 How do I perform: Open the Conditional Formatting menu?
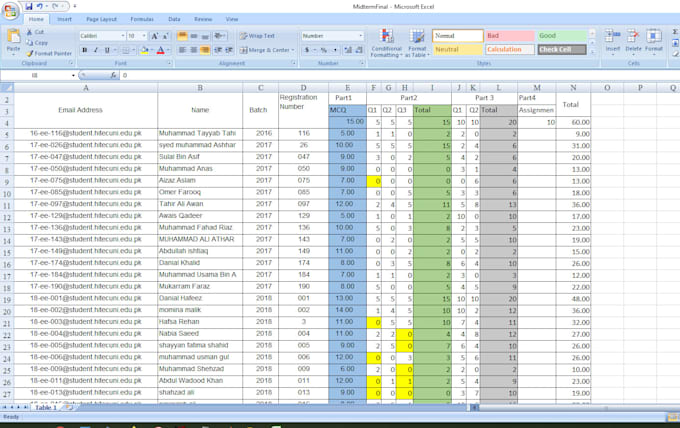pyautogui.click(x=386, y=42)
